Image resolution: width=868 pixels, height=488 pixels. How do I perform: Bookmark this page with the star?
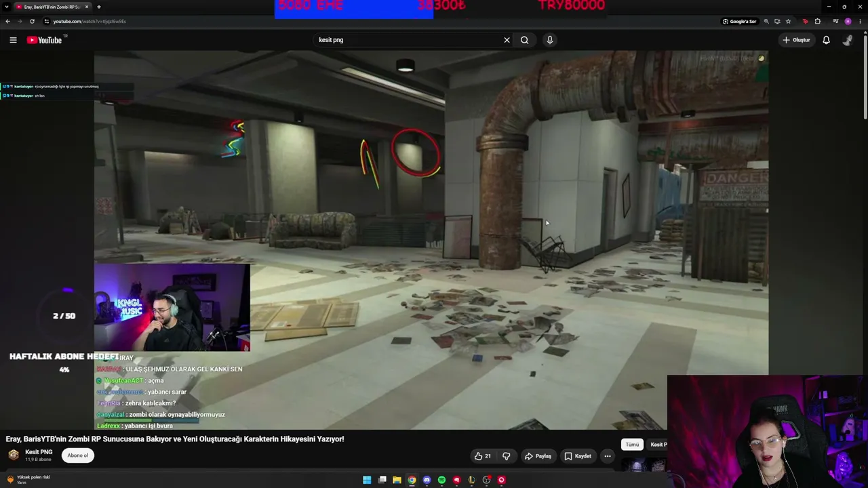tap(788, 21)
